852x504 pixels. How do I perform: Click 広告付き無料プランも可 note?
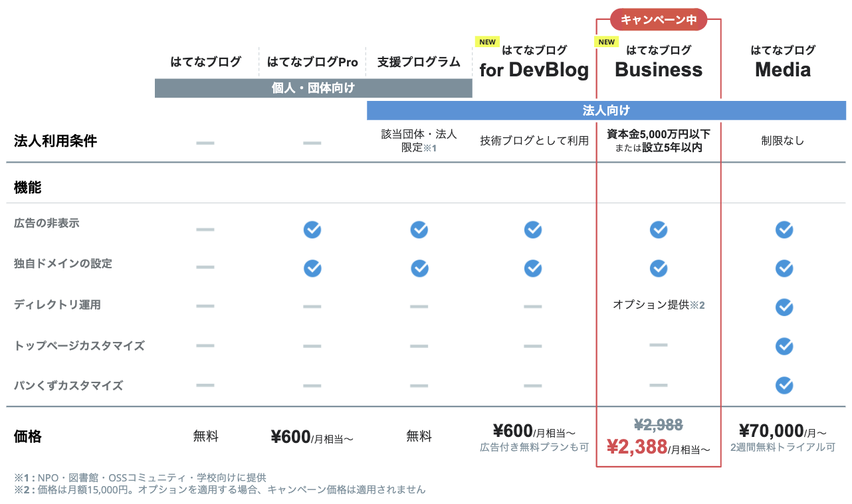(x=534, y=448)
